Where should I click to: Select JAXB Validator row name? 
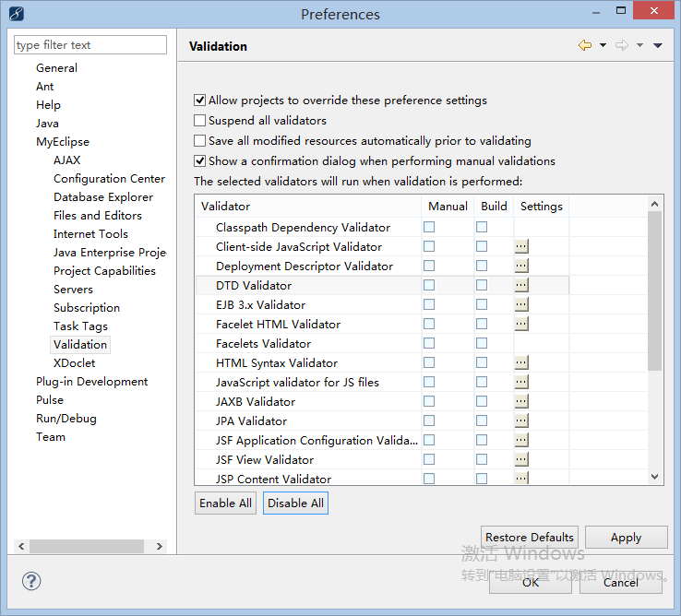pyautogui.click(x=256, y=402)
